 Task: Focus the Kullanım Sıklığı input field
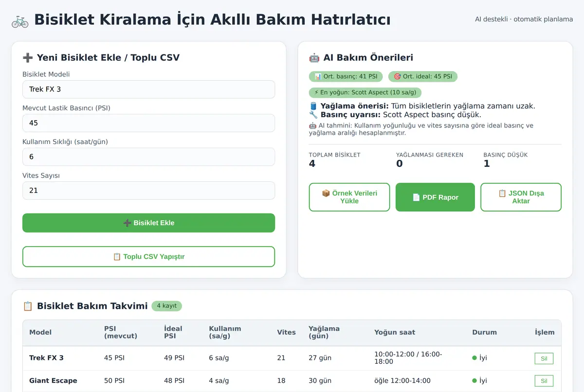coord(148,157)
